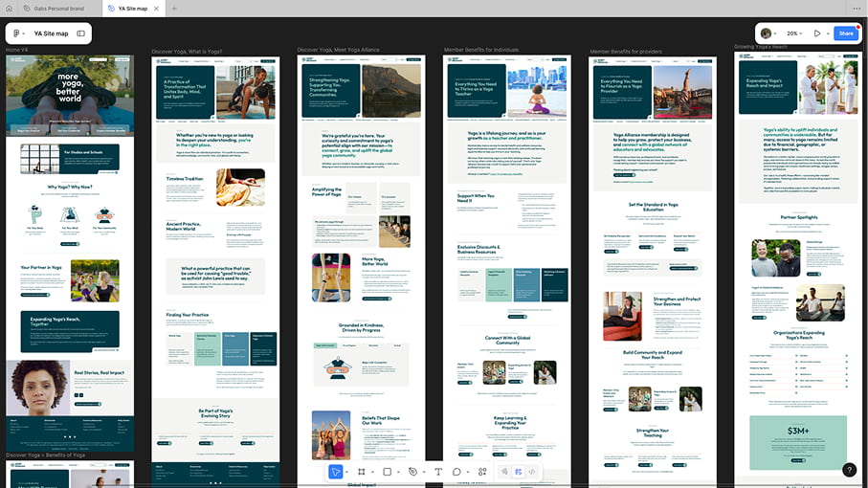Click the Home V4 frame label
Viewport: 868px width, 488px height.
pyautogui.click(x=17, y=50)
